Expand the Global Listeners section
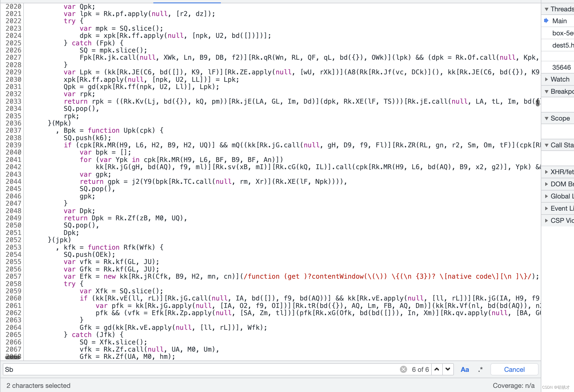This screenshot has width=574, height=392. pos(557,196)
